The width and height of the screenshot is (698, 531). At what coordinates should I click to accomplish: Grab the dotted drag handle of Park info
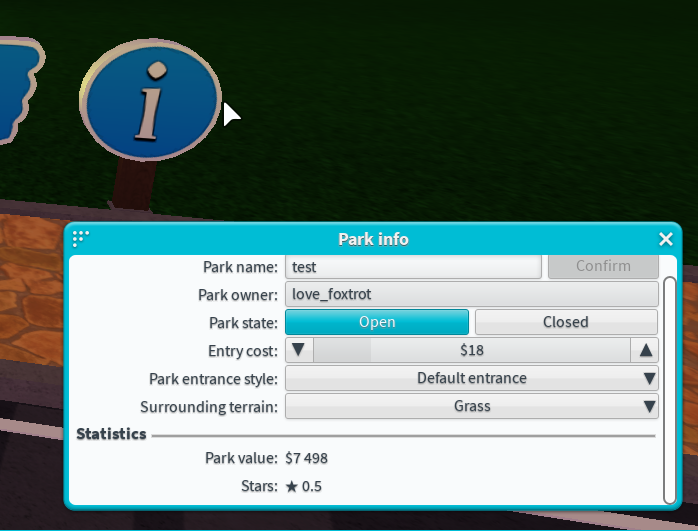(x=81, y=239)
